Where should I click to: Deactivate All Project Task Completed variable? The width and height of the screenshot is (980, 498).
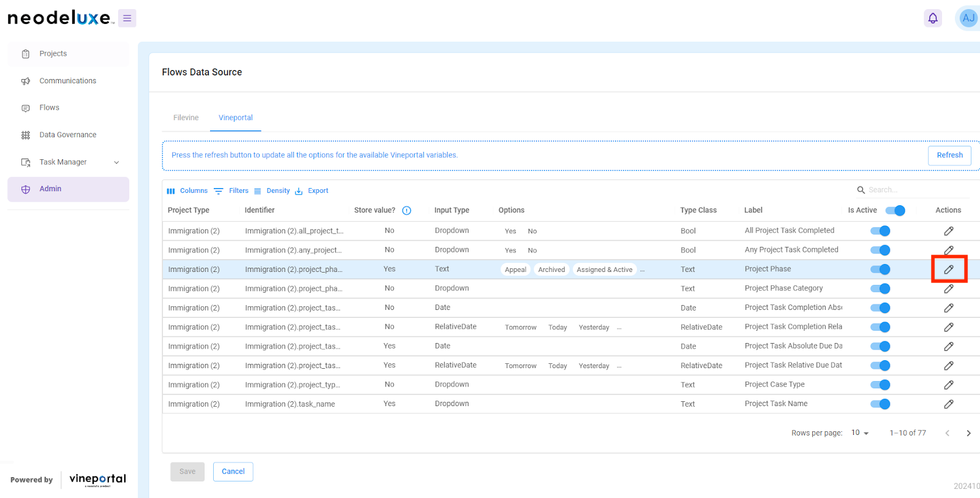pos(880,231)
